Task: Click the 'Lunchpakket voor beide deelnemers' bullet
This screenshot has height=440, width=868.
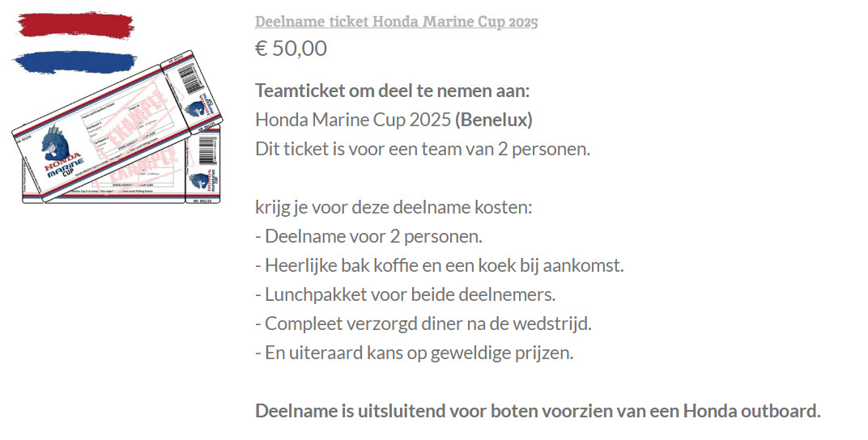Action: point(405,294)
